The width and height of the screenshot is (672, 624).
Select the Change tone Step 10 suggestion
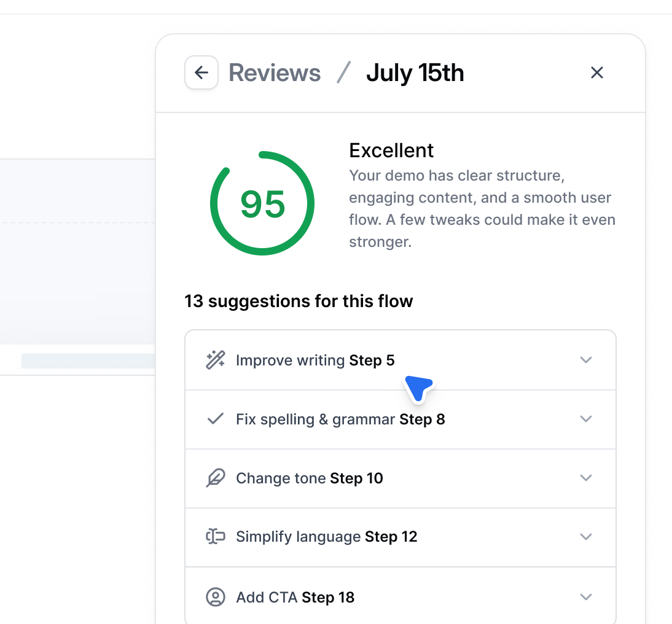pyautogui.click(x=309, y=478)
